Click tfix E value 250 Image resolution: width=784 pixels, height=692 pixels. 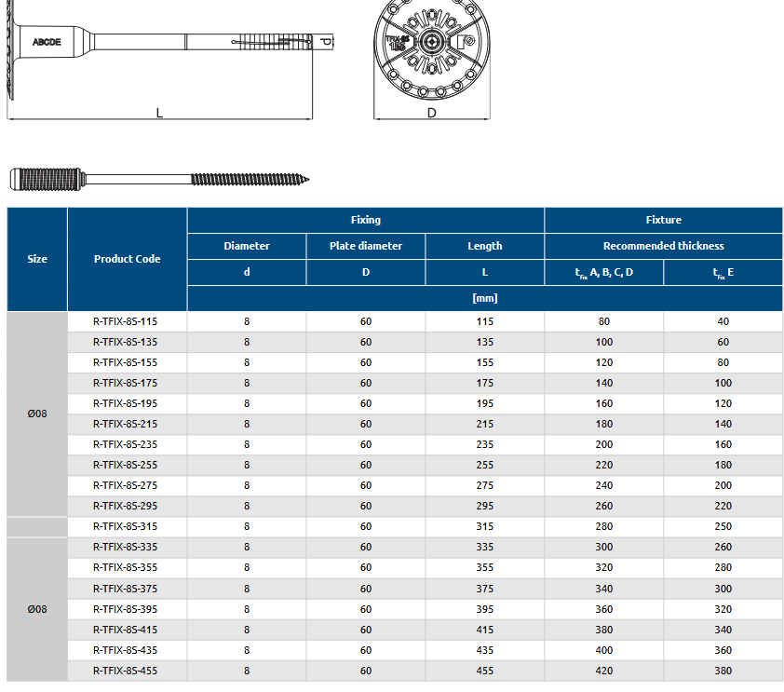coord(723,526)
